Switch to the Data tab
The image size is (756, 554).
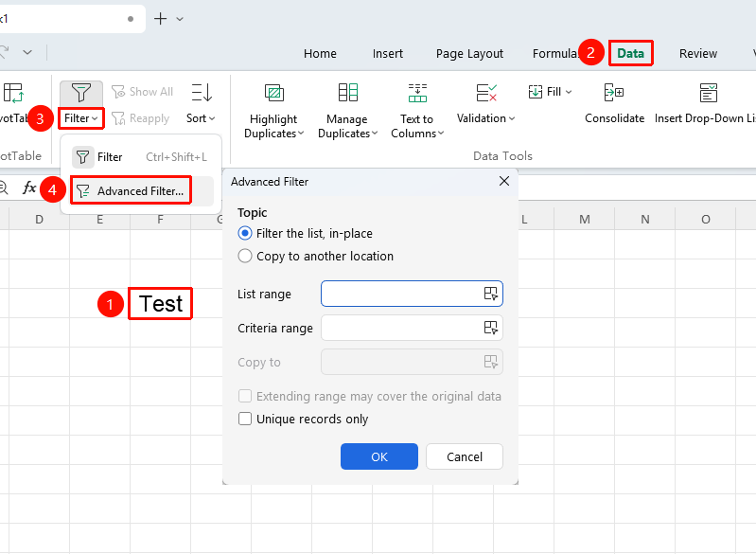tap(631, 54)
